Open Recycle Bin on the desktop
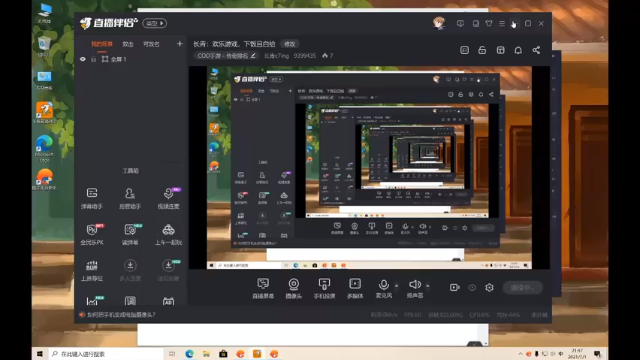 tap(44, 46)
